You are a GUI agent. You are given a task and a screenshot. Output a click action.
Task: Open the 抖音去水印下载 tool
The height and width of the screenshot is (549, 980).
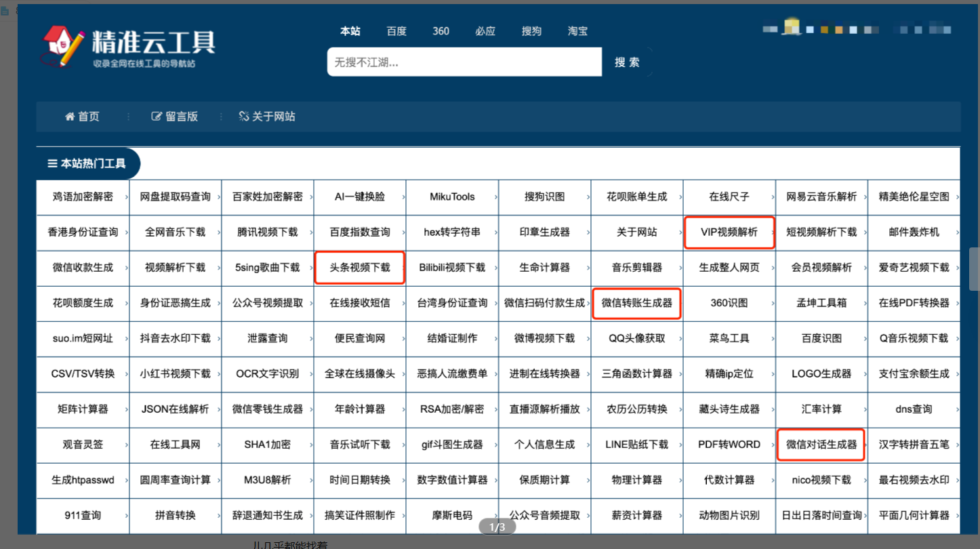pos(175,338)
